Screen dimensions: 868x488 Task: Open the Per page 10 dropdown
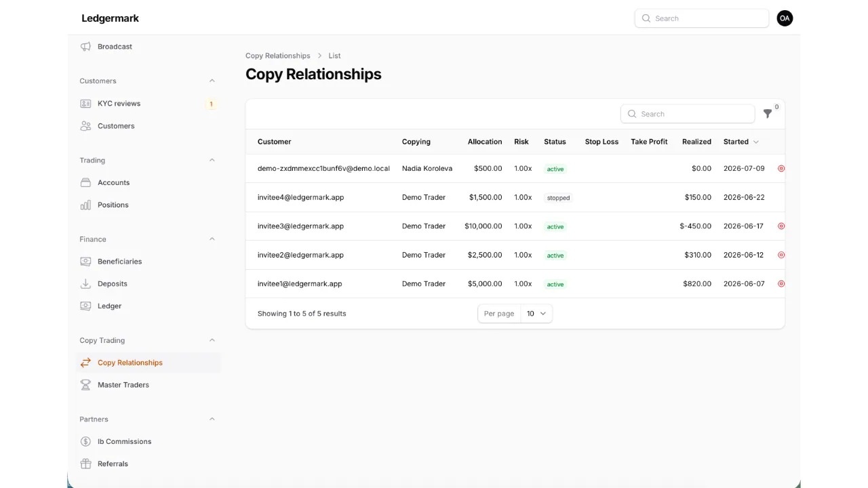coord(536,314)
